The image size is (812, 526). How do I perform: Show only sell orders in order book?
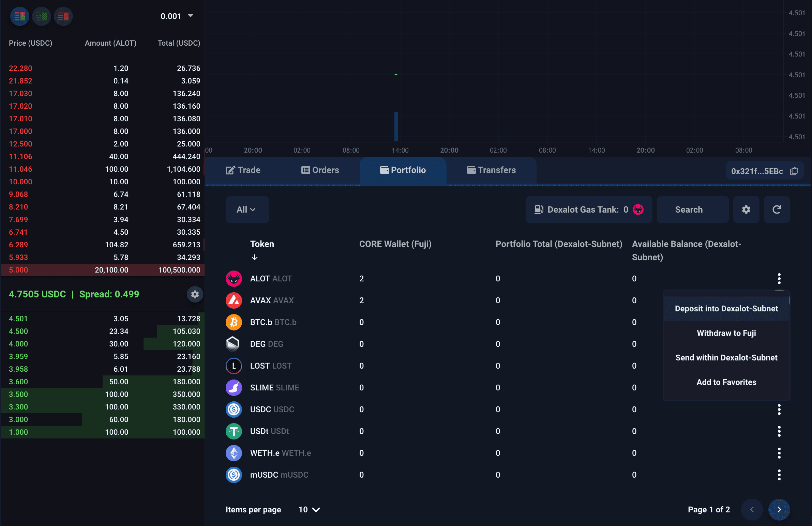click(x=63, y=16)
